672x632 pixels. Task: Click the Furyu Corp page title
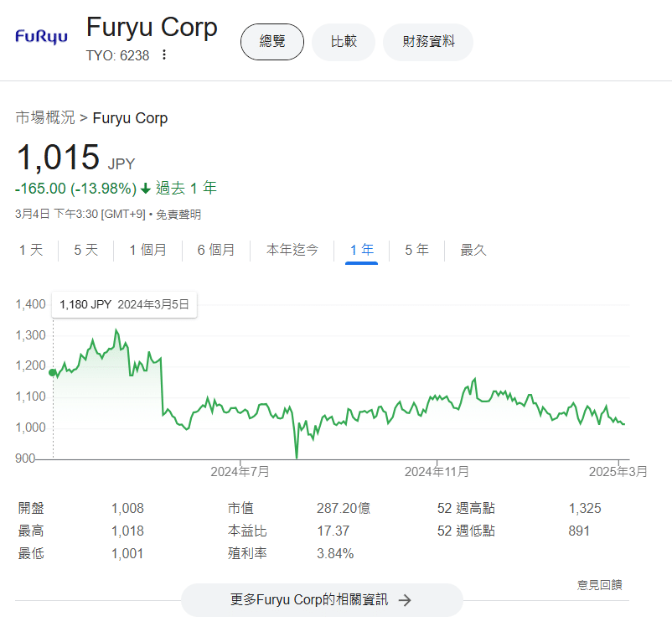tap(152, 27)
